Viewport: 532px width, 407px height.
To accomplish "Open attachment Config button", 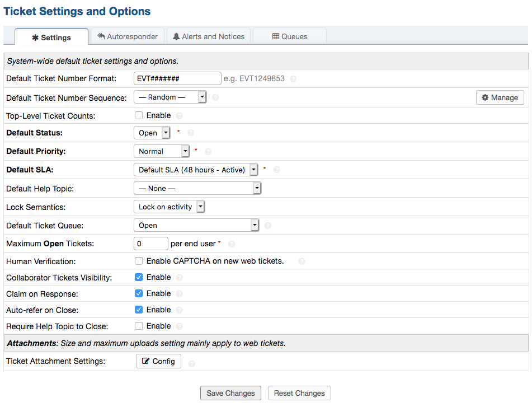I will [158, 361].
